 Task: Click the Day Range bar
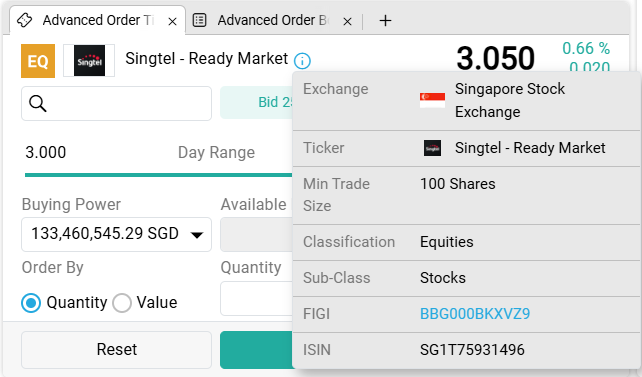[158, 175]
